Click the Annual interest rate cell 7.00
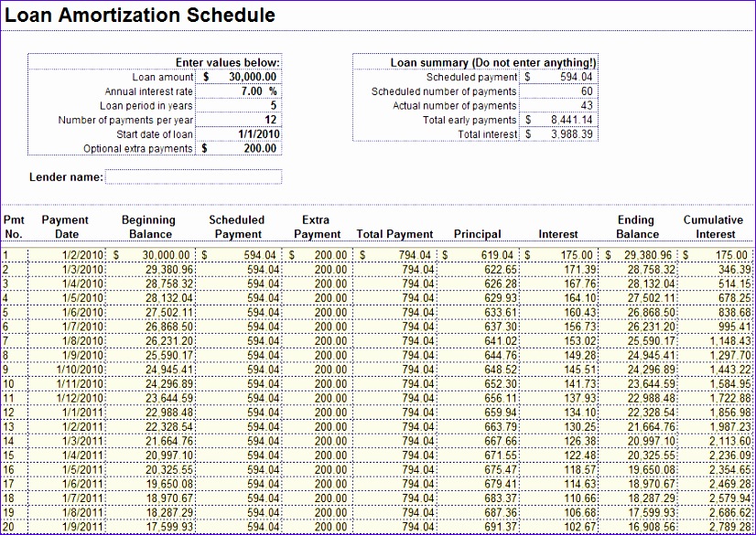Viewport: 756px width, 535px height. 238,91
